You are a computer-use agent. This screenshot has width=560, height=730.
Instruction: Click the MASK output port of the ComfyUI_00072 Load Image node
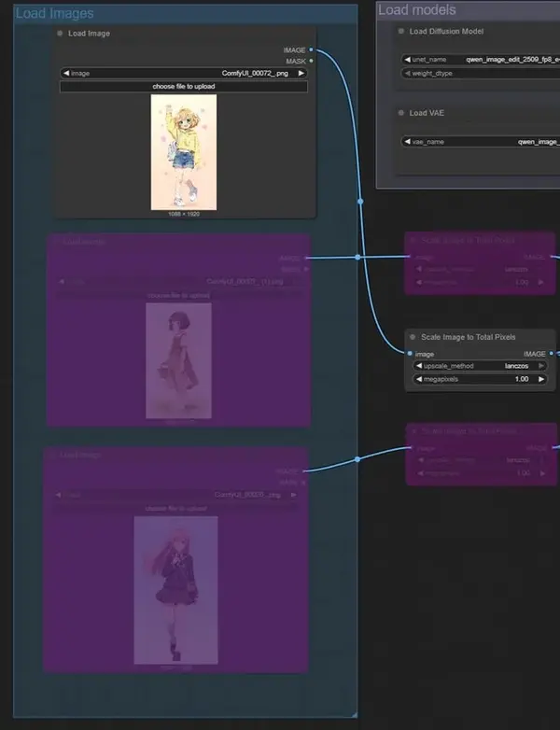coord(311,61)
